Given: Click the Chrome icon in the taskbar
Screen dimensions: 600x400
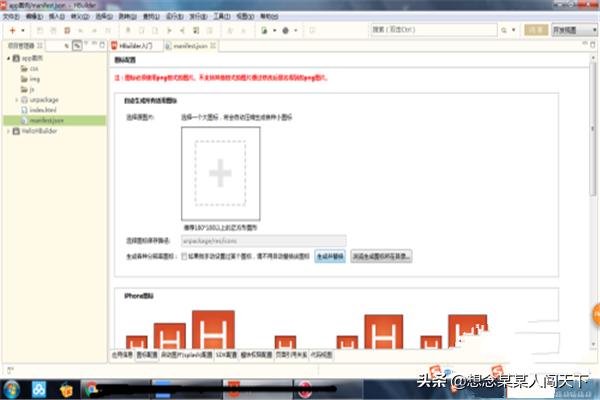Looking at the screenshot, I should click(91, 386).
